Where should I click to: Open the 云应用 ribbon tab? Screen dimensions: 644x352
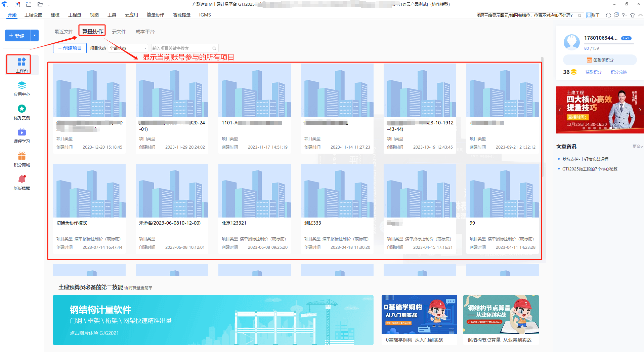point(131,15)
